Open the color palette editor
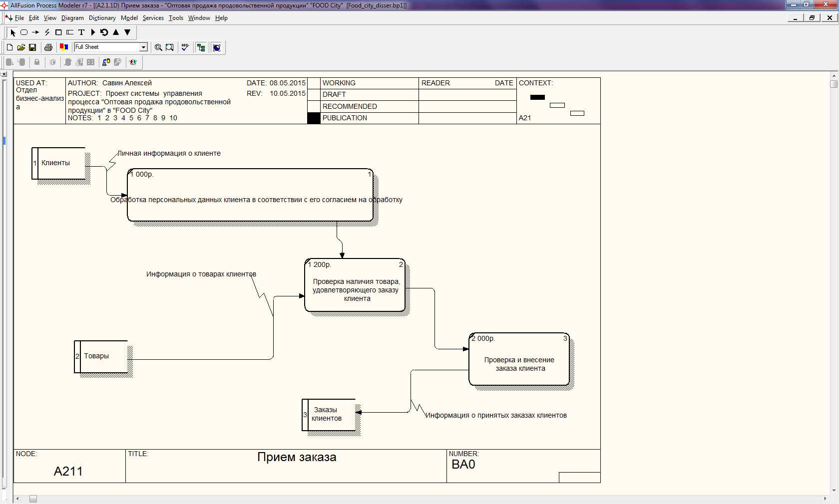The height and width of the screenshot is (504, 839). [x=64, y=47]
